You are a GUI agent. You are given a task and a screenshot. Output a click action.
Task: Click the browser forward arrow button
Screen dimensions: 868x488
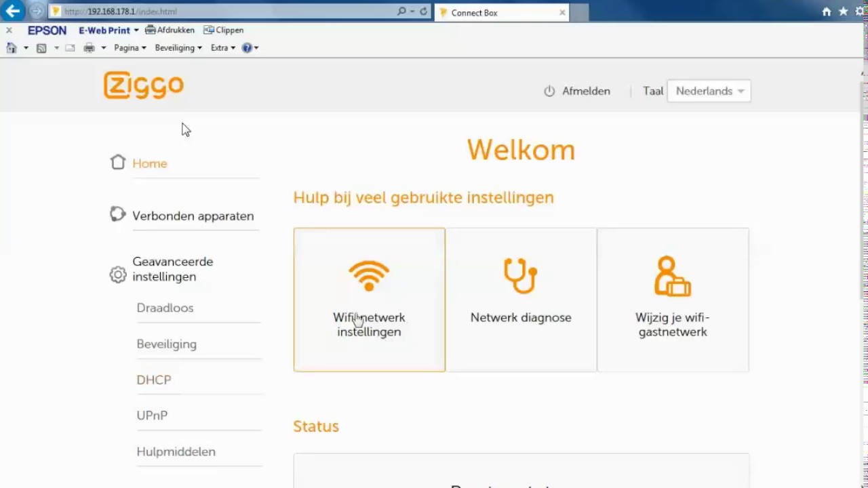point(37,12)
